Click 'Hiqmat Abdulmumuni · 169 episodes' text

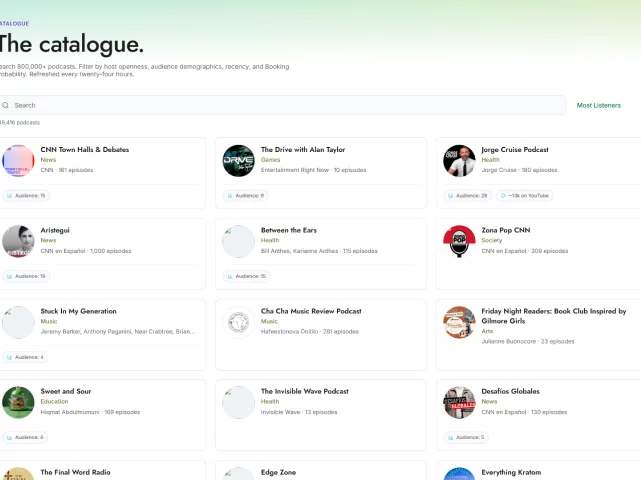90,412
